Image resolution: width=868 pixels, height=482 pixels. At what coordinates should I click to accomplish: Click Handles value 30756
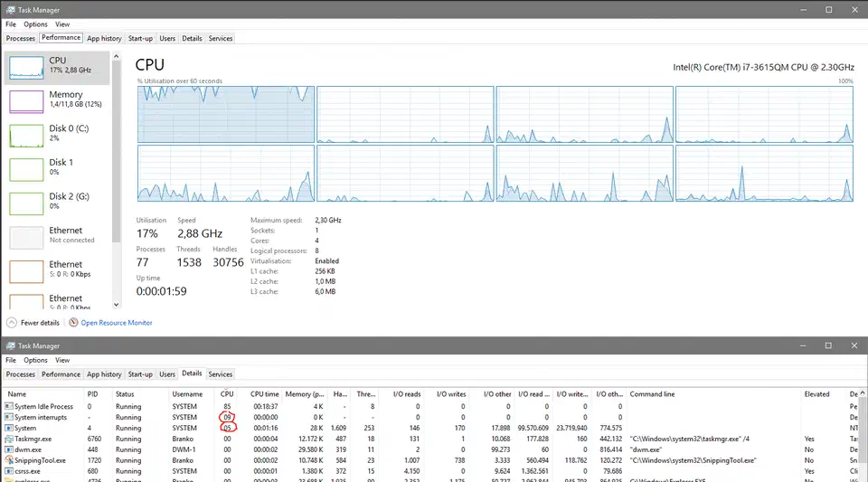pyautogui.click(x=228, y=262)
